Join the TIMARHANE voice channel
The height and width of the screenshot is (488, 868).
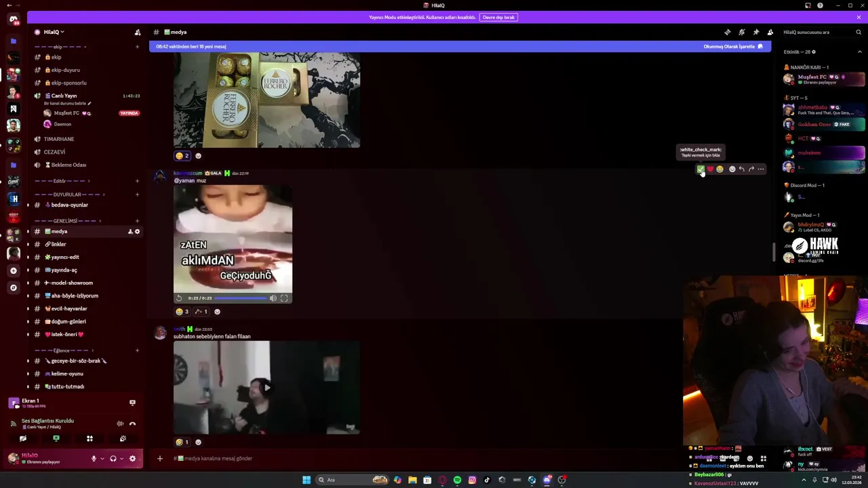coord(87,139)
